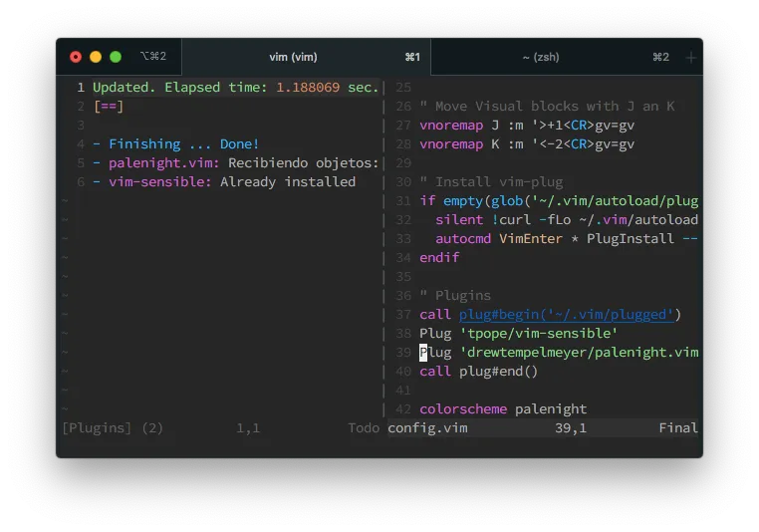Click the 'call plug#end()' line
This screenshot has height=532, width=759.
pos(479,371)
